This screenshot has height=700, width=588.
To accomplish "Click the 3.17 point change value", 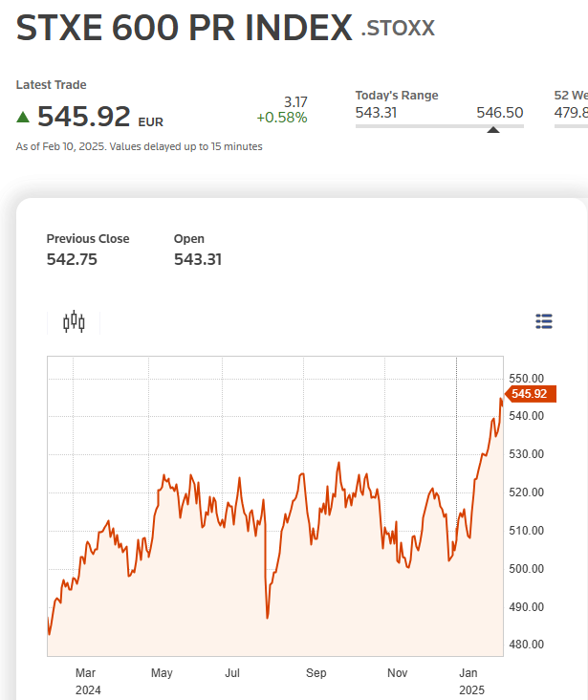I will 295,101.
